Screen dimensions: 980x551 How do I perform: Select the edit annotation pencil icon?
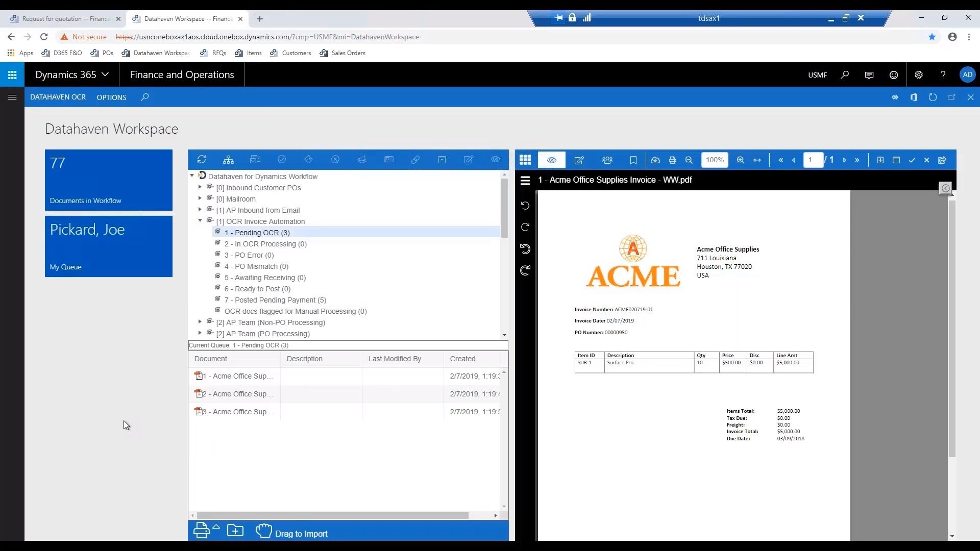pyautogui.click(x=469, y=160)
